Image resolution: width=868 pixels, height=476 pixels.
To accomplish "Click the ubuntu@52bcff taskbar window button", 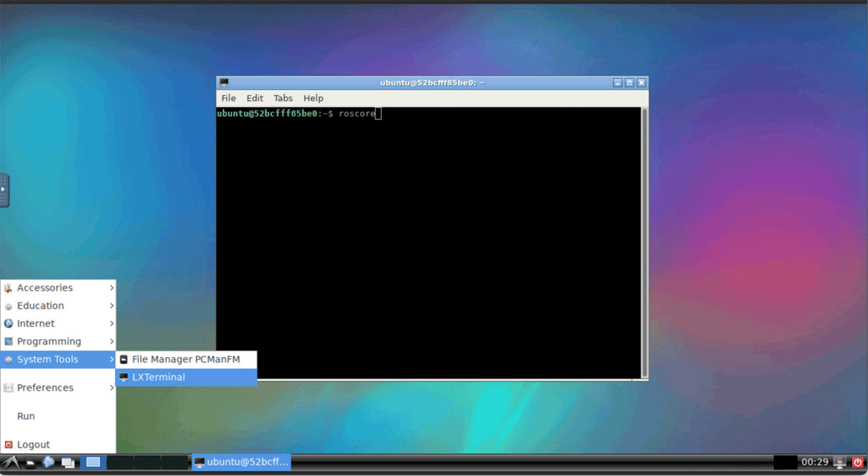I will [x=241, y=462].
